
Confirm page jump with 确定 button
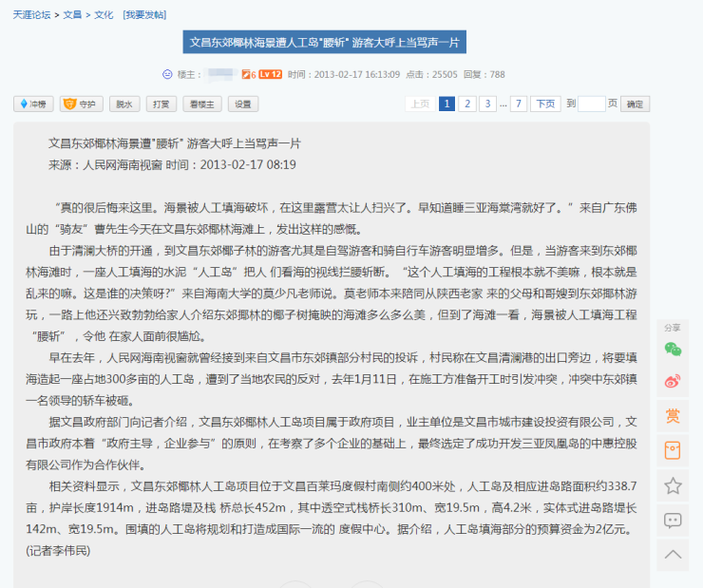(x=635, y=104)
